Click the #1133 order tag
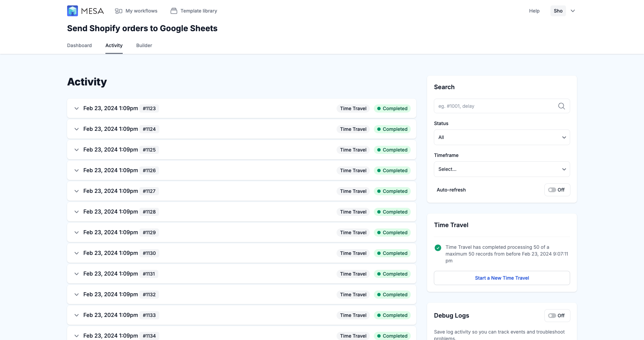The width and height of the screenshot is (644, 340). coord(149,315)
